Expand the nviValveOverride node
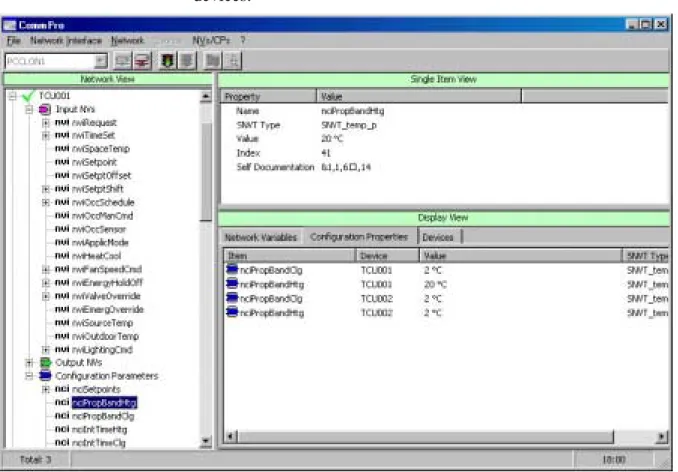Viewport: 678px width, 472px height. [x=45, y=296]
